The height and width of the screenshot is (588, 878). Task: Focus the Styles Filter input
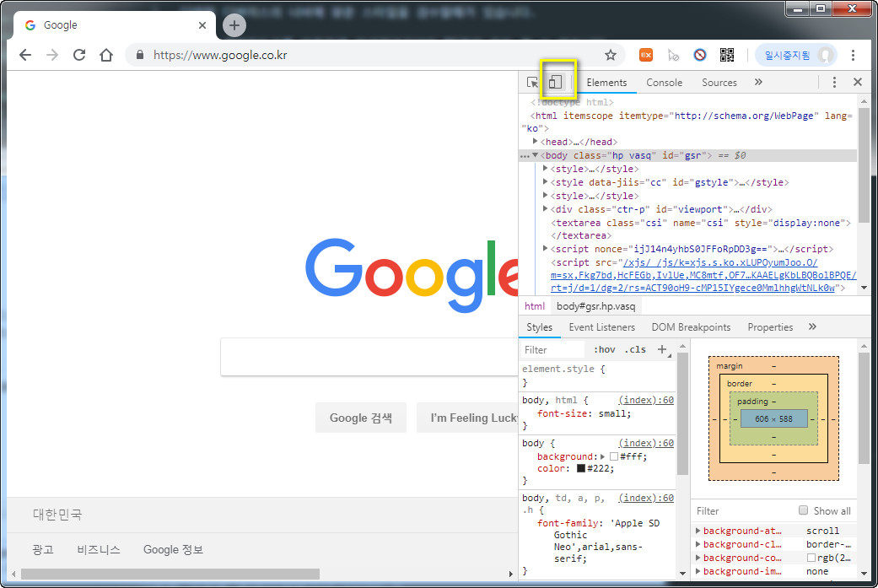click(x=553, y=349)
